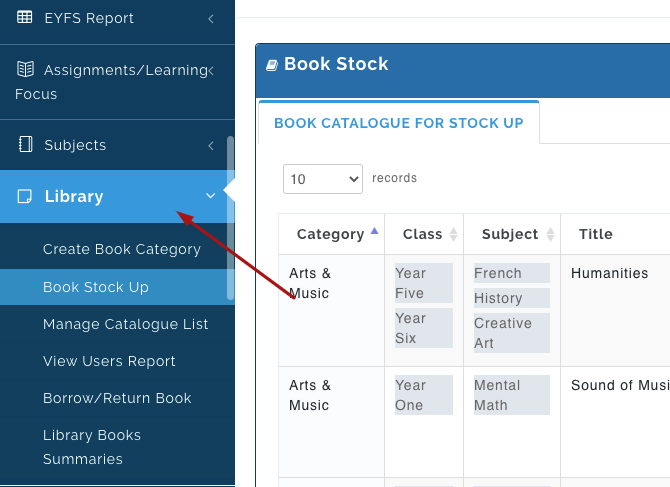Open the Assignments/Learning Focus menu

(x=117, y=82)
